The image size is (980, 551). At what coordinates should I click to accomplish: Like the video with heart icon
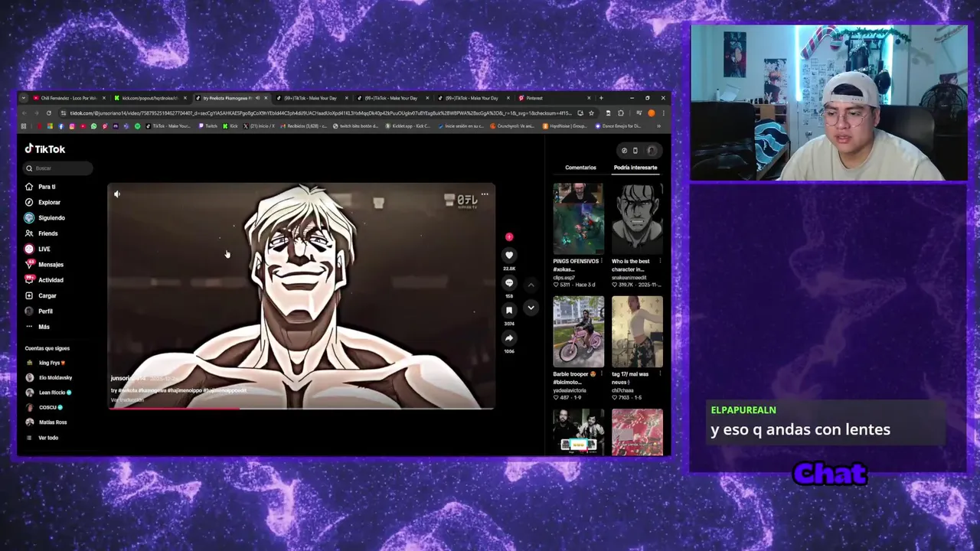509,255
